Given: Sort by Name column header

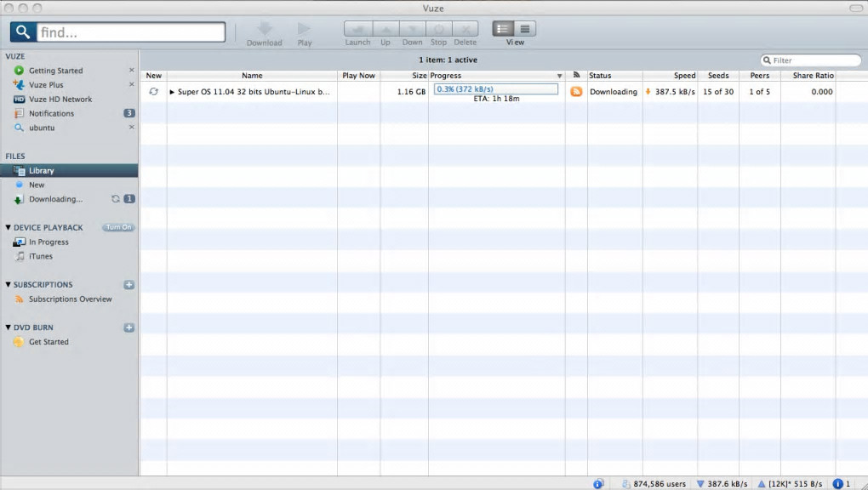Looking at the screenshot, I should tap(252, 76).
